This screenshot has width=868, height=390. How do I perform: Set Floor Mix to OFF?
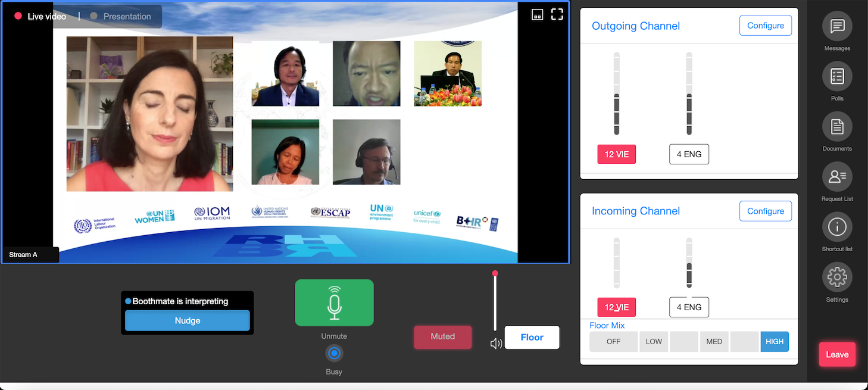click(613, 342)
